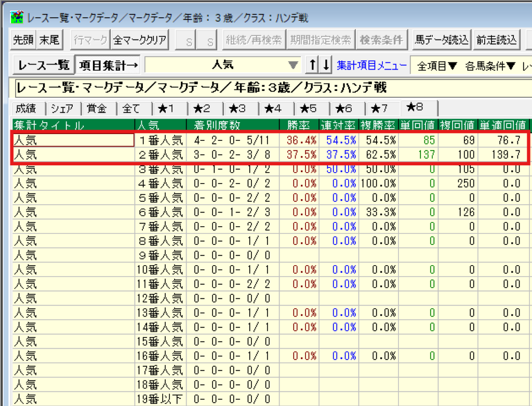
Task: Clear all marks with 全マーククリア
Action: click(140, 40)
